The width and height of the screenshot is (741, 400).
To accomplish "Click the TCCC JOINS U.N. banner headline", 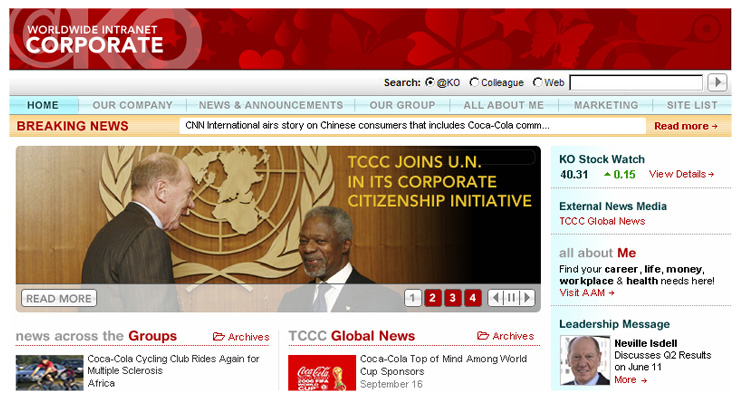I will (x=439, y=182).
